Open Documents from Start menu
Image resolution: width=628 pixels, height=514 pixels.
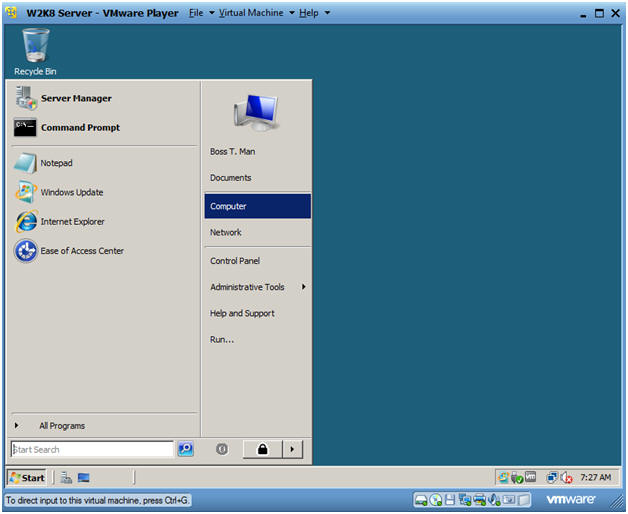(x=230, y=178)
